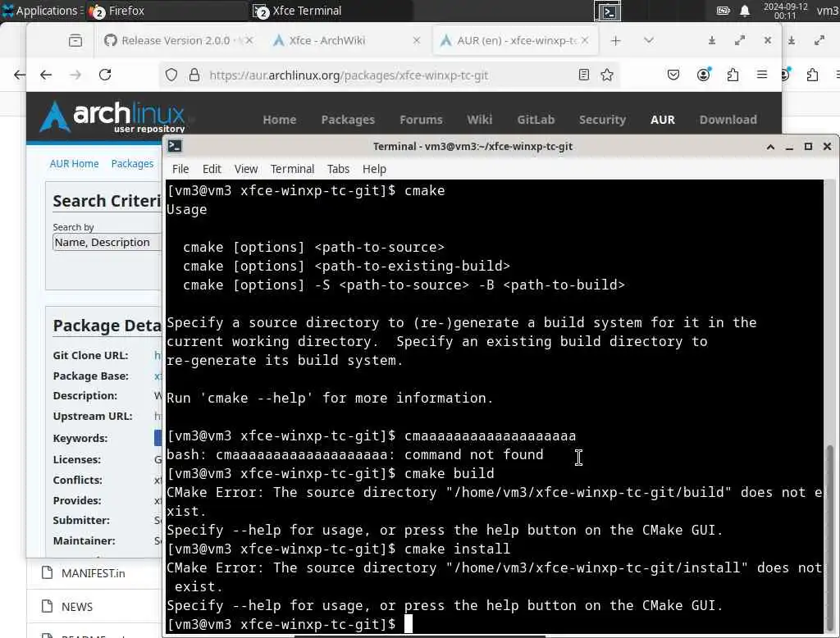Open AUR in Arch navigation
Image resolution: width=840 pixels, height=638 pixels.
pos(663,120)
